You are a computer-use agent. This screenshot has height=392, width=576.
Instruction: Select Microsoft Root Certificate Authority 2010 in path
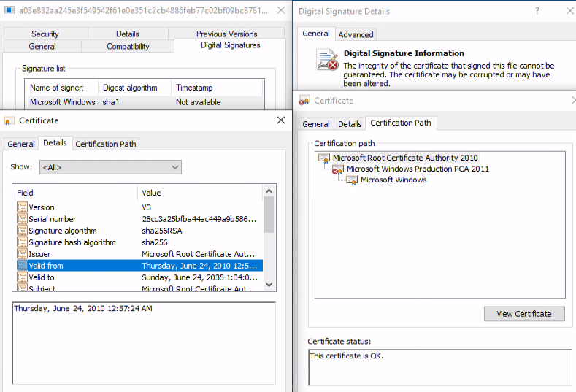405,158
